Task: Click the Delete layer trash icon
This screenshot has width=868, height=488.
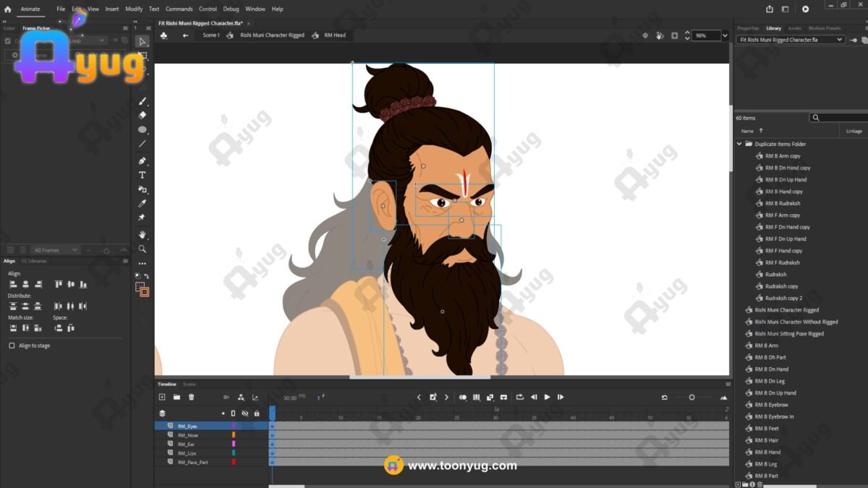Action: [x=192, y=397]
